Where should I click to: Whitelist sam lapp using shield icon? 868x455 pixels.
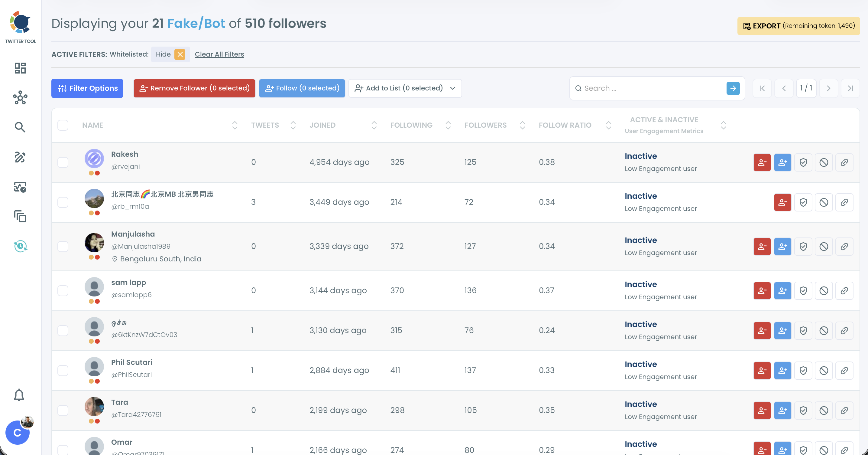coord(803,290)
